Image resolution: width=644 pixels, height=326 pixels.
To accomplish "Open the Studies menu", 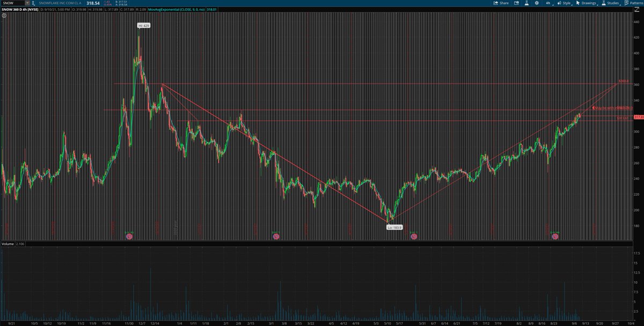I will click(x=611, y=3).
